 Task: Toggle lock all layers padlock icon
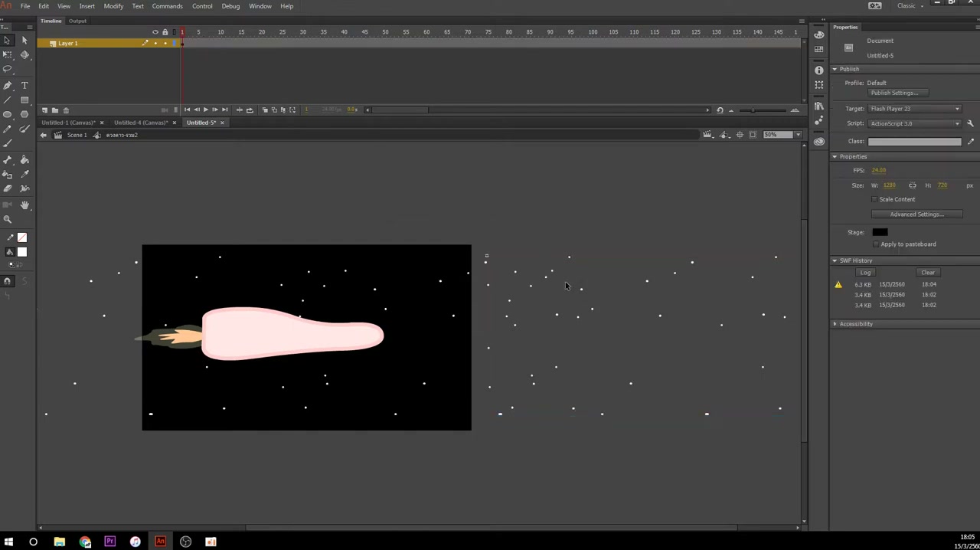[x=165, y=32]
